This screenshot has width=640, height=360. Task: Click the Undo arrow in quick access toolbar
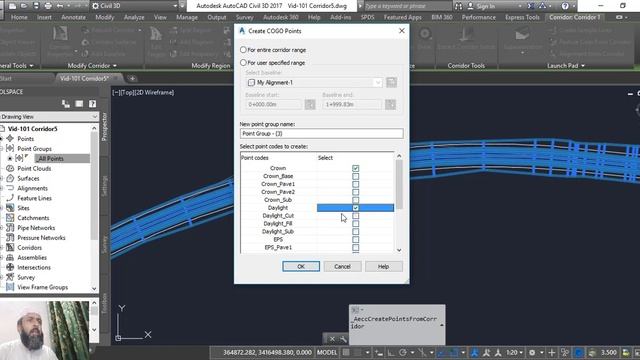[x=60, y=6]
